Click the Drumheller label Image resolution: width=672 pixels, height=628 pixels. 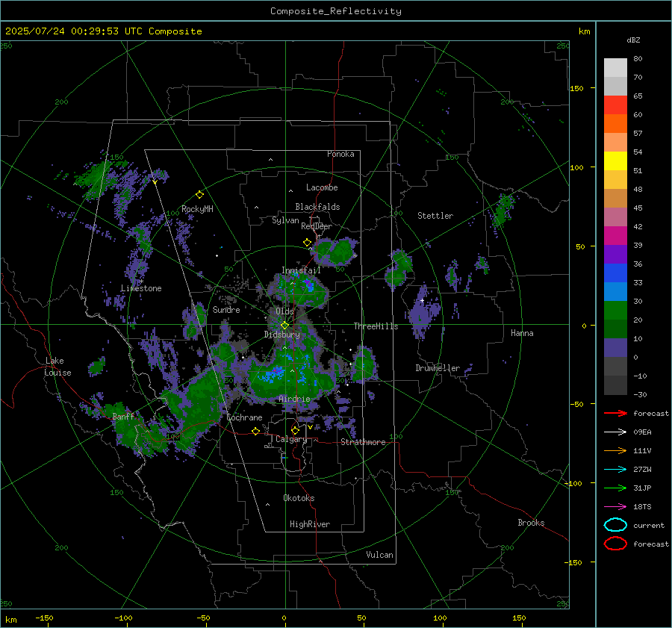point(438,368)
